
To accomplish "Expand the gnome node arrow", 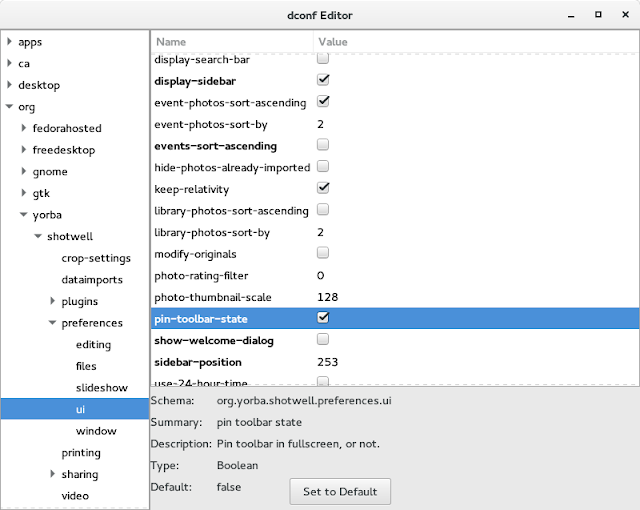I will pos(24,171).
